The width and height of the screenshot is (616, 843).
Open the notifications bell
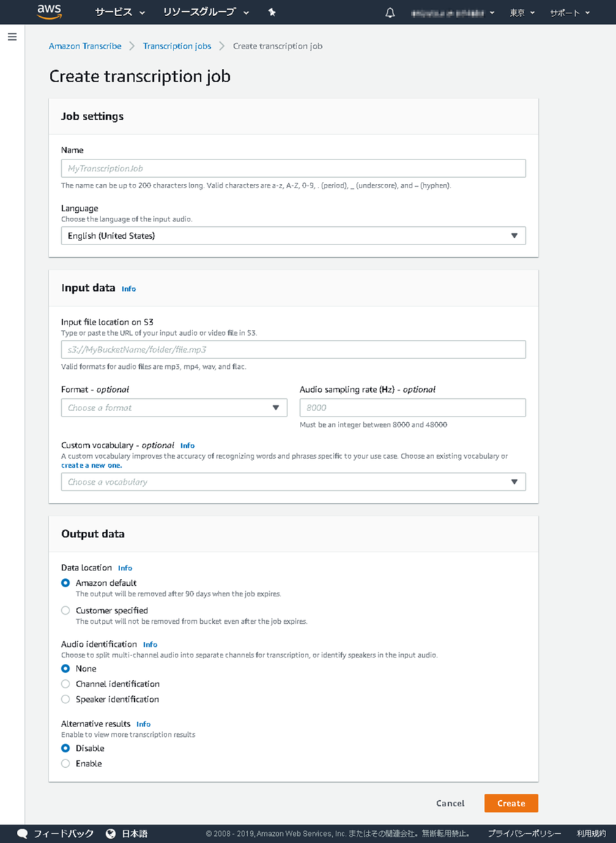pos(391,13)
